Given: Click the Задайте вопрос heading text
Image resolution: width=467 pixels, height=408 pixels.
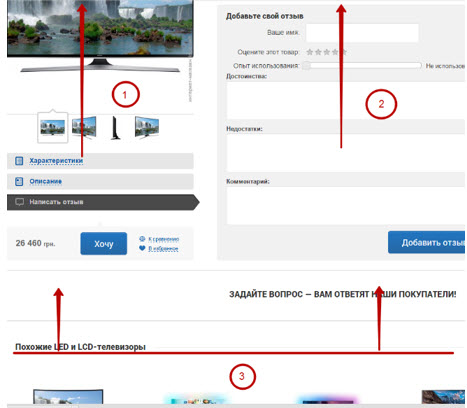Looking at the screenshot, I should (x=342, y=294).
